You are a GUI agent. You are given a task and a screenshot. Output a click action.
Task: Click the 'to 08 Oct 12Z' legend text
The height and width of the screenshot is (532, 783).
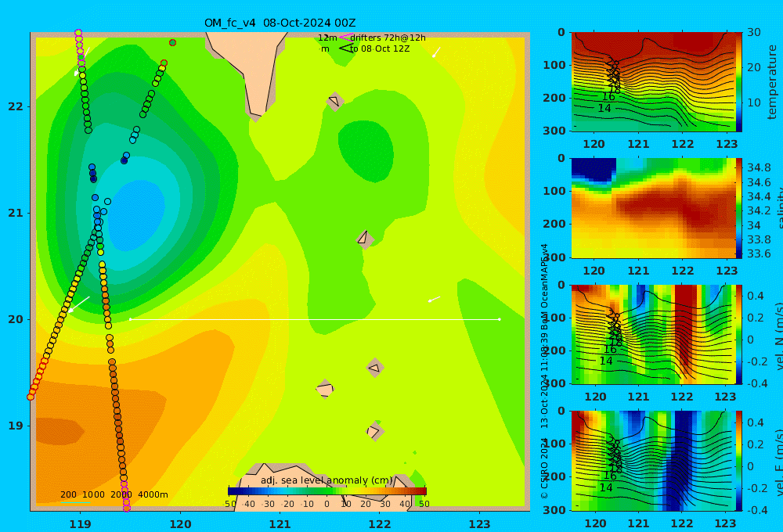click(380, 49)
